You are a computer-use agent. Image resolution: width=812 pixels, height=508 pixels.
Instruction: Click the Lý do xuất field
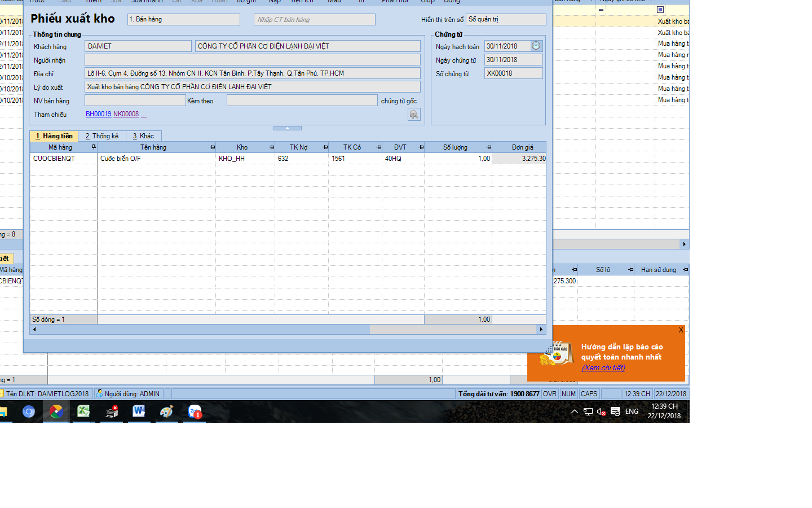coord(253,87)
